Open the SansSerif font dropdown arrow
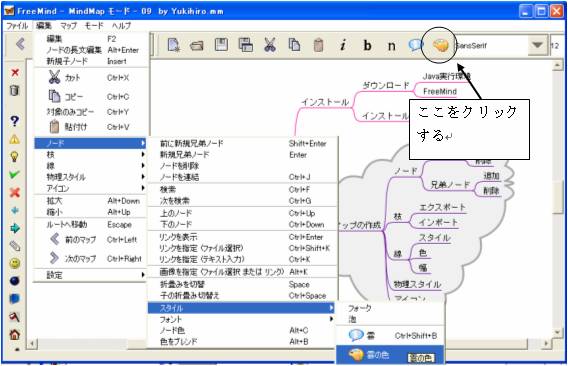568x366 pixels. coord(537,45)
